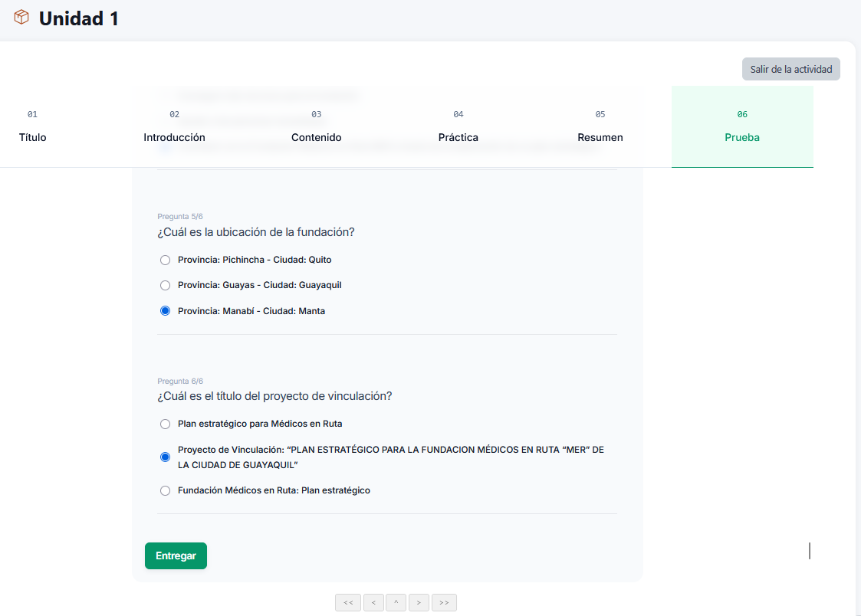Image resolution: width=861 pixels, height=616 pixels.
Task: Open the 04 Práctica tab
Action: (x=458, y=127)
